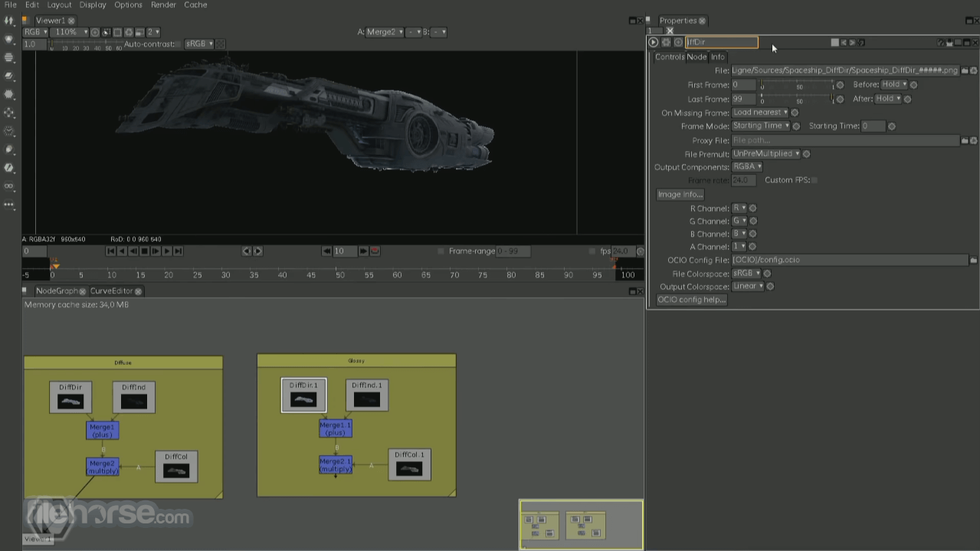Click the OCIO config help button

click(x=691, y=300)
